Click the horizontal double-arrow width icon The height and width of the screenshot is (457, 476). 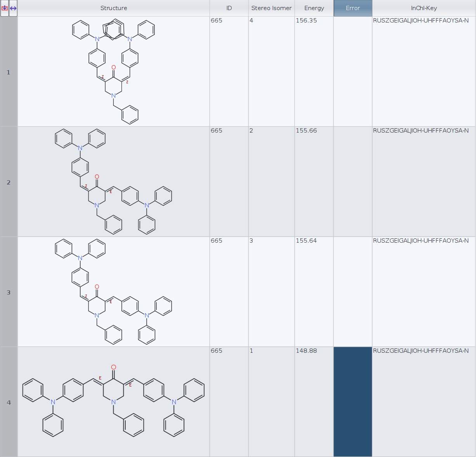(13, 8)
